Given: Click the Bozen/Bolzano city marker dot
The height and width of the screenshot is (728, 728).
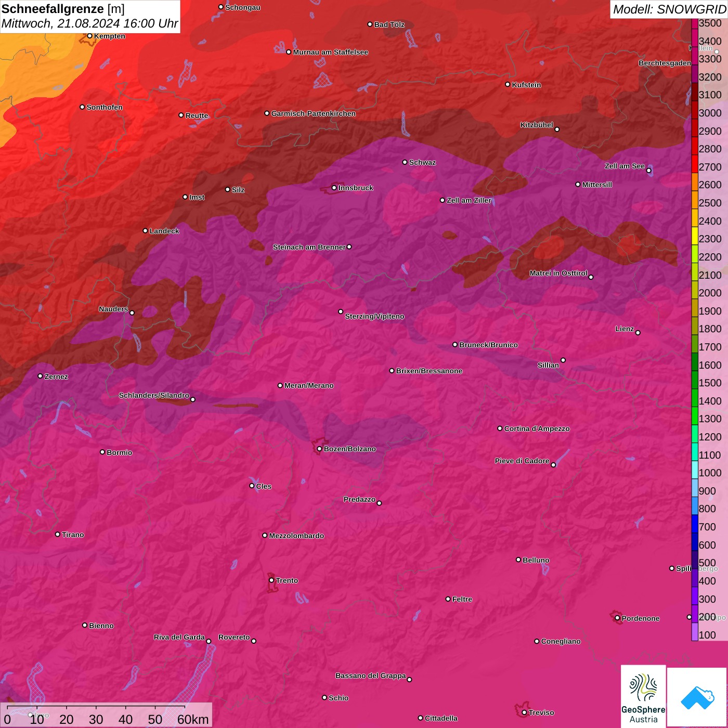Looking at the screenshot, I should 319,449.
